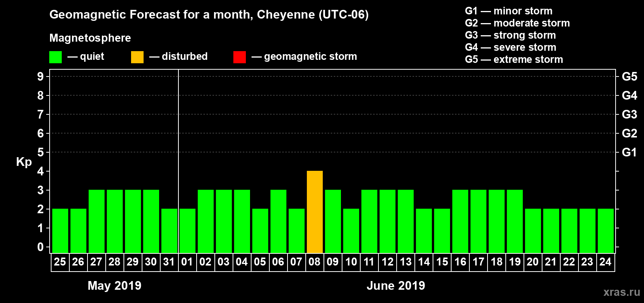The width and height of the screenshot is (644, 303).
Task: Click the orange disturbed legend swatch
Action: (x=137, y=57)
